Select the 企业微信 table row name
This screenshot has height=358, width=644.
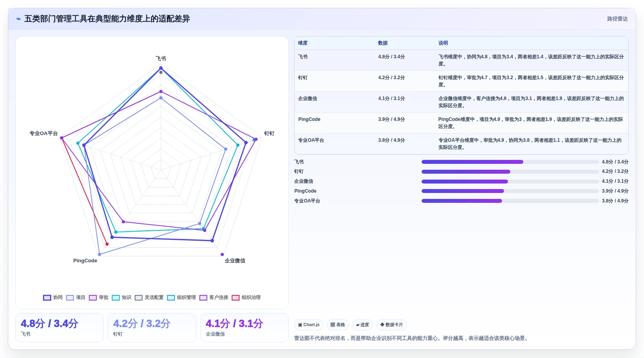pyautogui.click(x=308, y=98)
